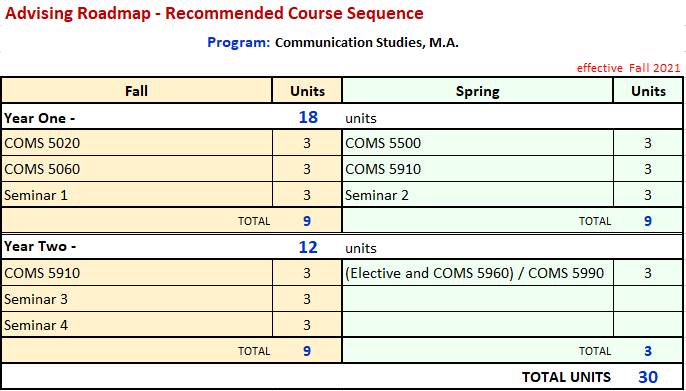
Task: Click the Year Two Fall COMS 5910 cell
Action: [x=137, y=273]
